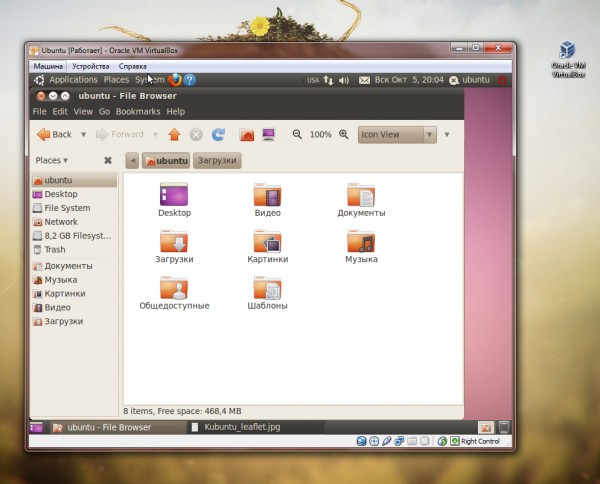Select Desktop in Places sidebar
This screenshot has width=600, height=484.
pos(74,194)
